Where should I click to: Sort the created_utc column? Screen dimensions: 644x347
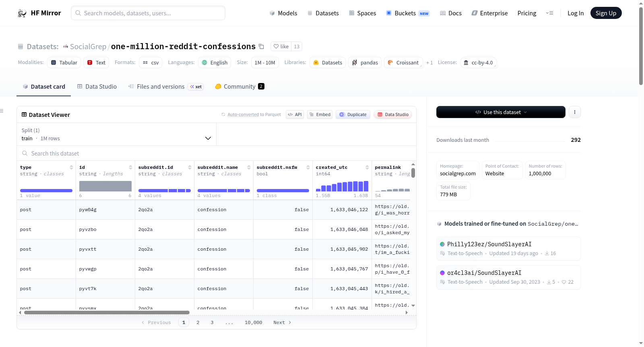click(x=367, y=167)
